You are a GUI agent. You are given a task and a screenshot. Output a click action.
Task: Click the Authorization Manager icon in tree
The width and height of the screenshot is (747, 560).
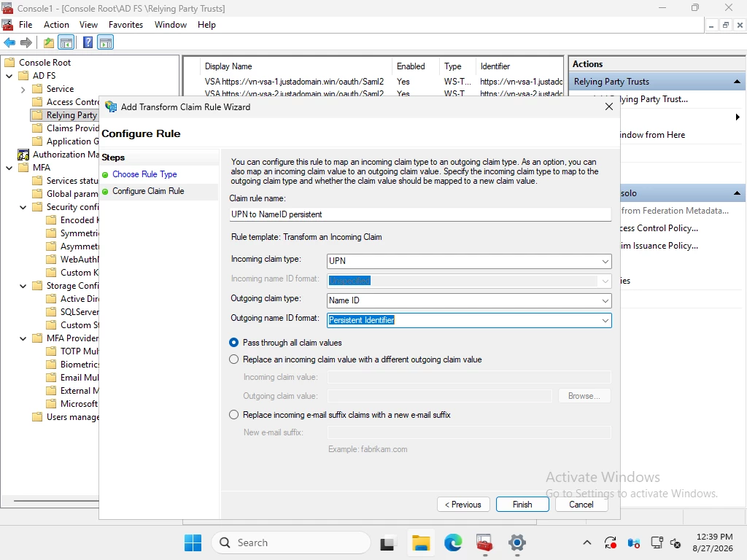click(x=23, y=155)
